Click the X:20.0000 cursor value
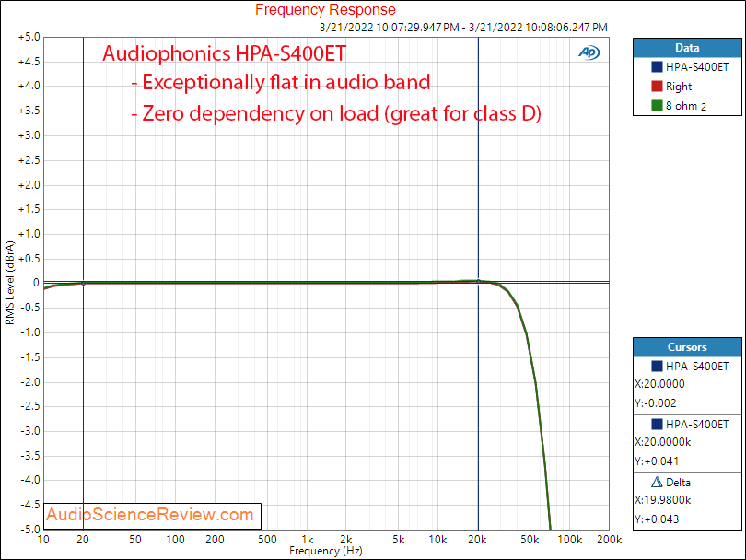The height and width of the screenshot is (560, 746). pos(659,384)
